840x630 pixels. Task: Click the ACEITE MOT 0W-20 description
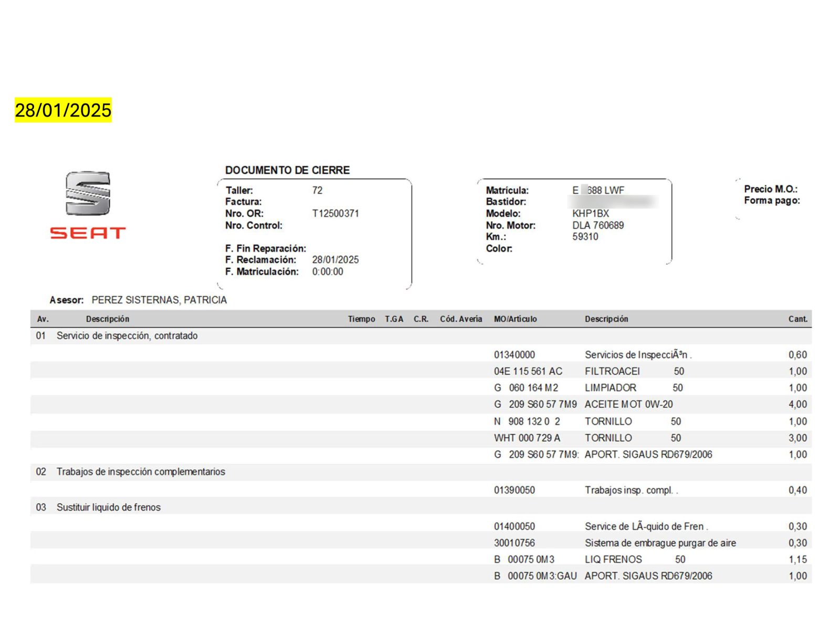628,405
